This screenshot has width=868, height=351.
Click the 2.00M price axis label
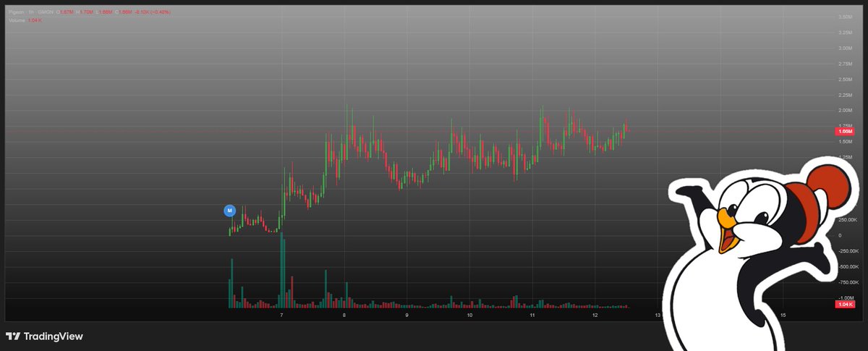[844, 111]
